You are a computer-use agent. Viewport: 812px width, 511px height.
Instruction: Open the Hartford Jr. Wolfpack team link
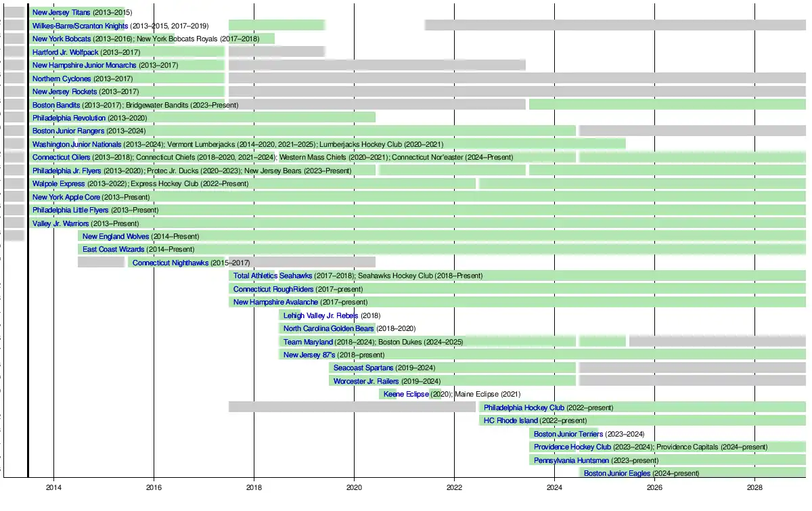click(x=65, y=52)
